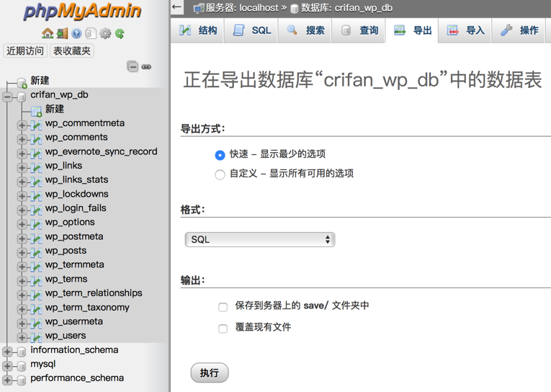Open the 搜索 (Search) tab
The width and height of the screenshot is (551, 392).
[x=305, y=30]
